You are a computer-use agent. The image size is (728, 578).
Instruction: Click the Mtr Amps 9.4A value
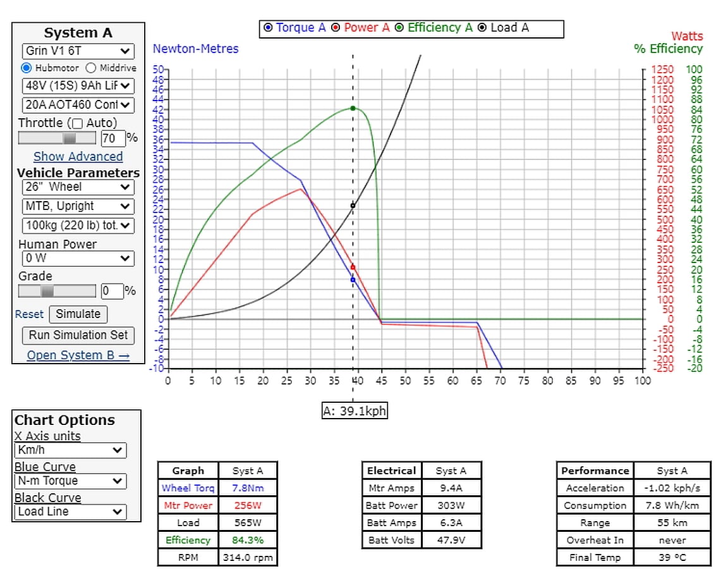[451, 488]
